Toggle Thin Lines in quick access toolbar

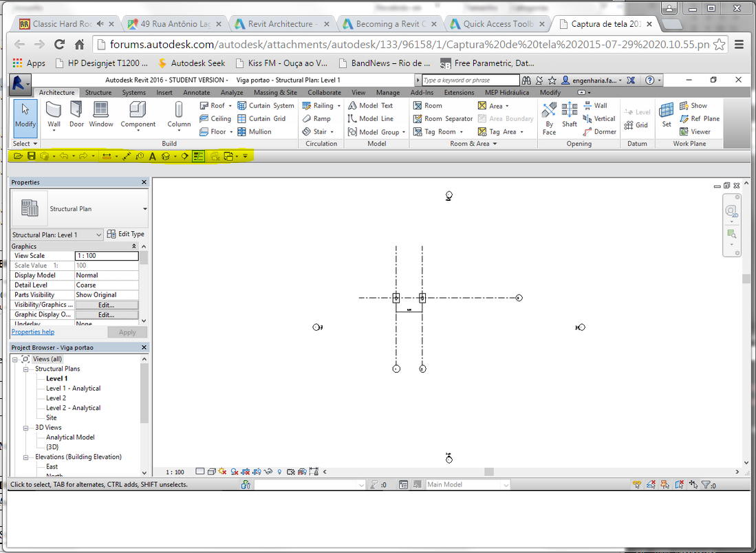coord(199,156)
